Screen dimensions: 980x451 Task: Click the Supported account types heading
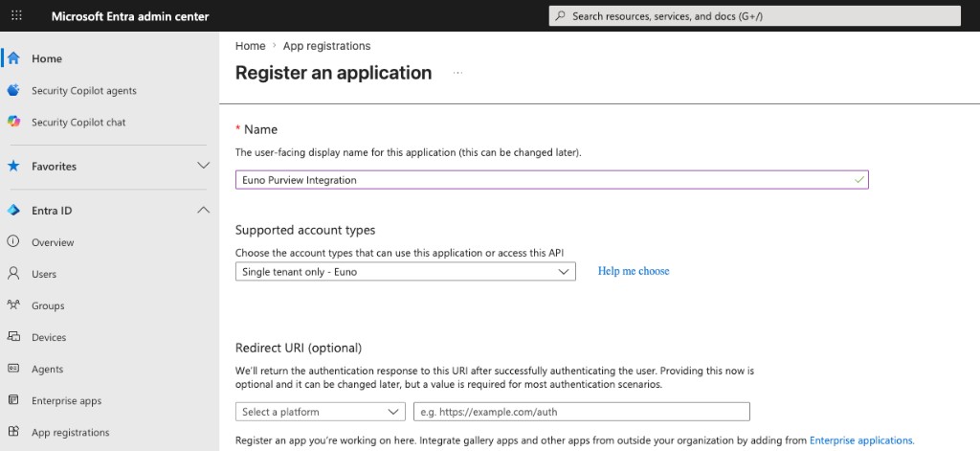(x=305, y=230)
